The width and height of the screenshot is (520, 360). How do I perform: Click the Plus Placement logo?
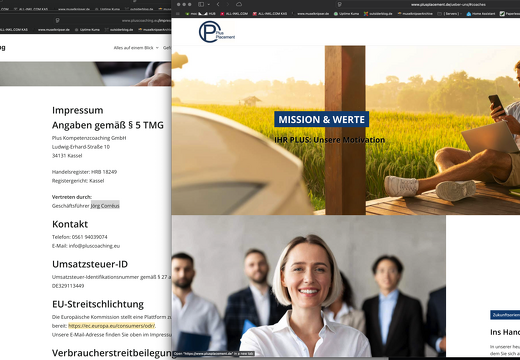pos(217,32)
